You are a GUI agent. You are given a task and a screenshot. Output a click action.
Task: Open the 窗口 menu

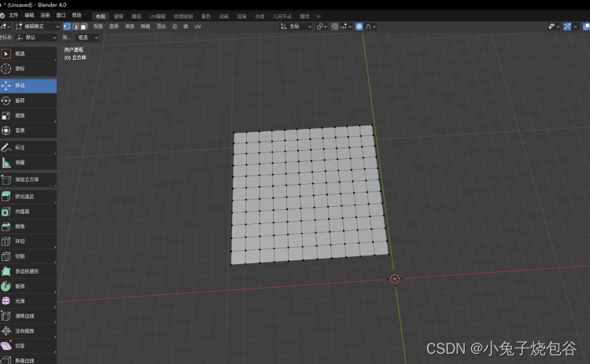(x=61, y=16)
